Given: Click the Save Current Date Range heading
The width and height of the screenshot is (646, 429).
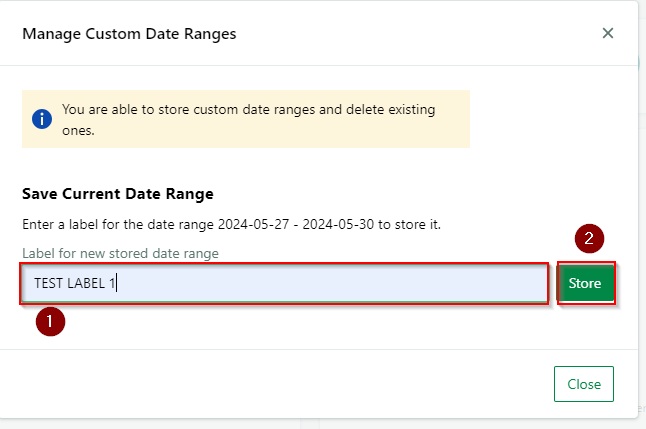Looking at the screenshot, I should tap(118, 194).
